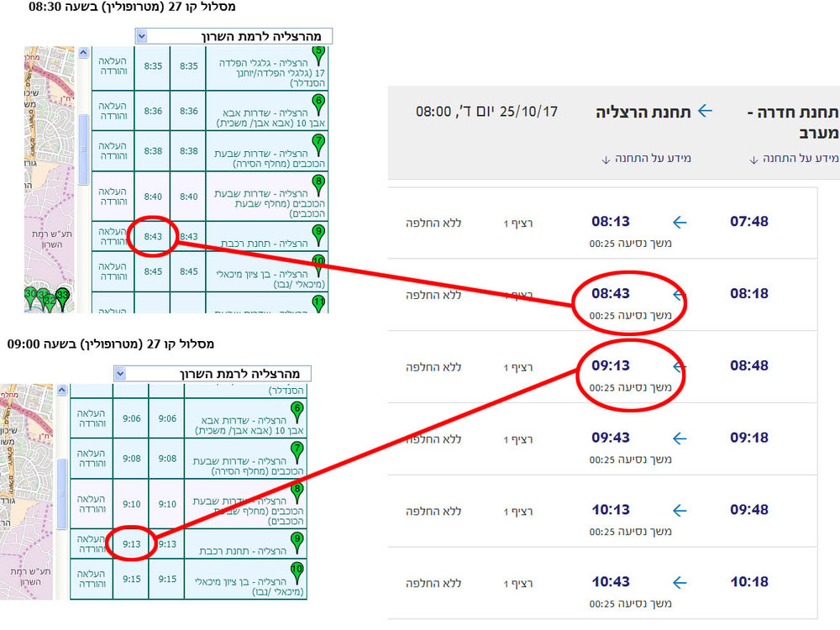Click תחנת רכבת stop name in bottom table
The width and height of the screenshot is (840, 630).
243,551
